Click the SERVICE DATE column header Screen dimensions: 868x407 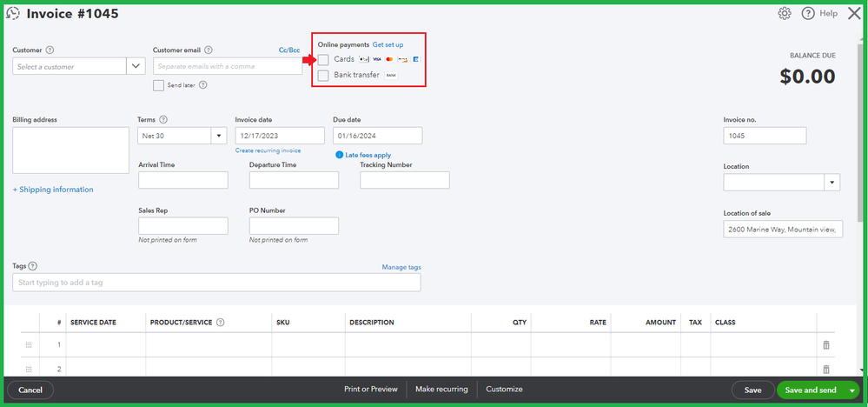point(93,323)
